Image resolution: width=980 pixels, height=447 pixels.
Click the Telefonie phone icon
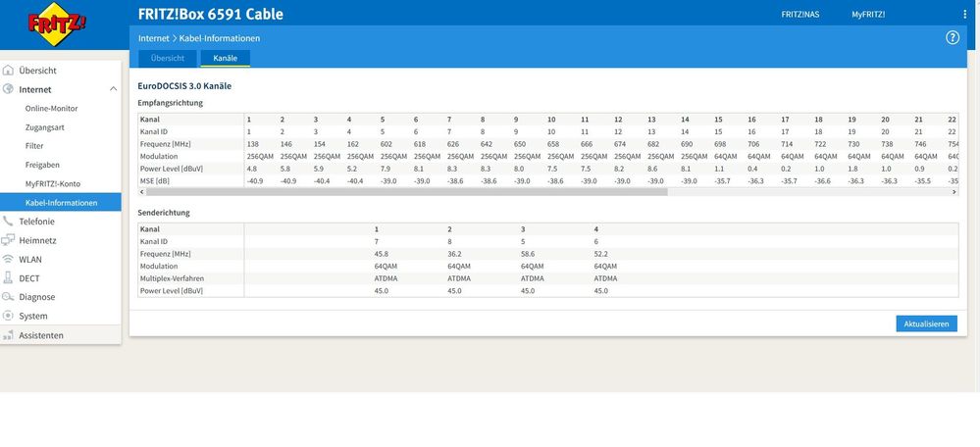8,221
